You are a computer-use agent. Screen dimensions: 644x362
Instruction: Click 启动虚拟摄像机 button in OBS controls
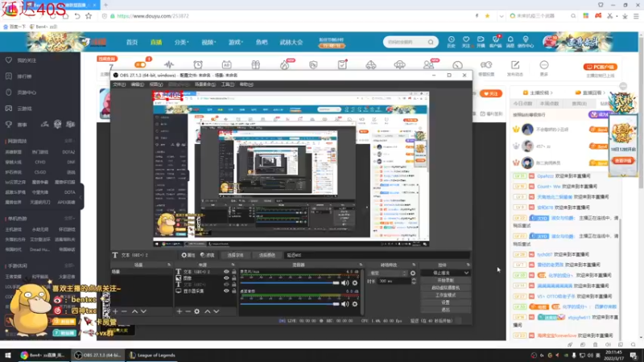[445, 288]
